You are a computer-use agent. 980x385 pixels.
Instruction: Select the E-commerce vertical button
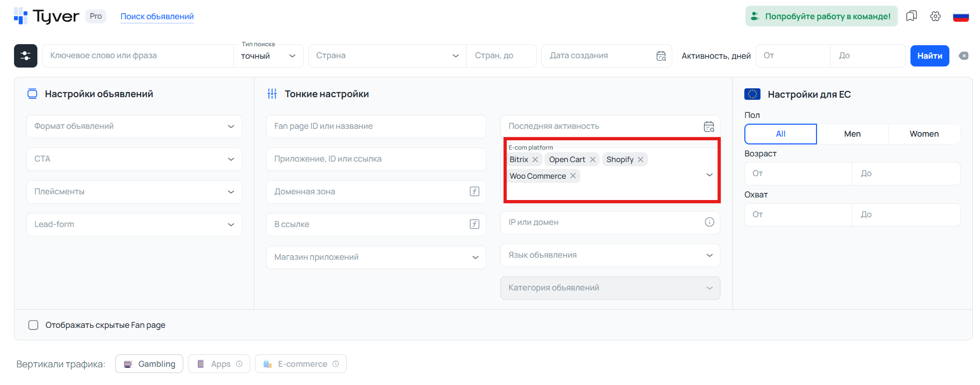click(x=301, y=364)
